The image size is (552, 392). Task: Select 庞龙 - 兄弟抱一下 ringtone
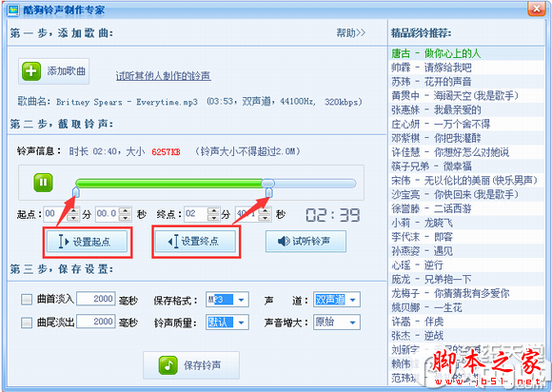click(x=466, y=279)
